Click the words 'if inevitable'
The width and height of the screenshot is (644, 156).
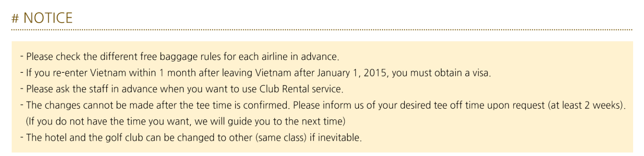[334, 138]
